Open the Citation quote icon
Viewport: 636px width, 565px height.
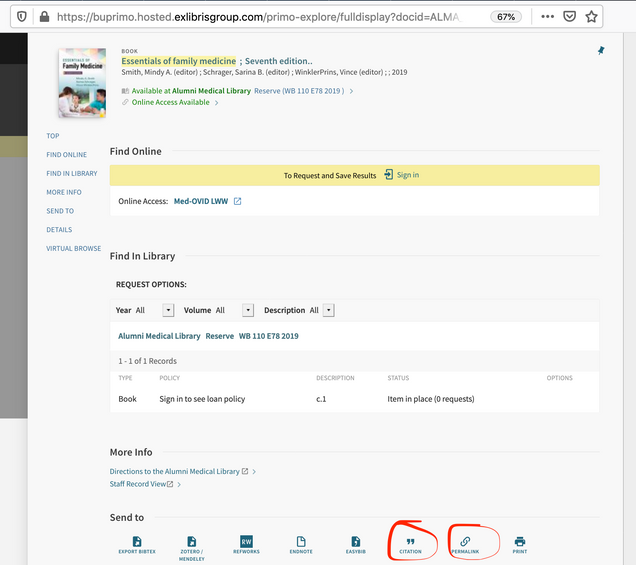410,542
